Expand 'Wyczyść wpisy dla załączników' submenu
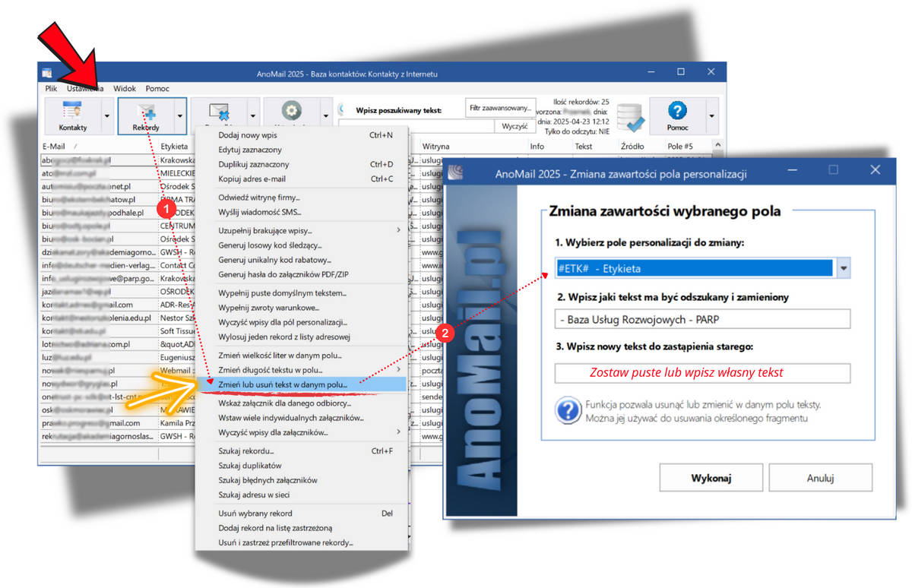Viewport: 912px width, 588px height. (x=398, y=432)
